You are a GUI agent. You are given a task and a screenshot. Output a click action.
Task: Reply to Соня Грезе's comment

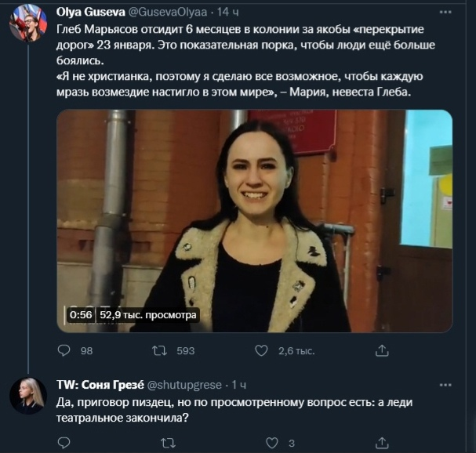pyautogui.click(x=65, y=443)
